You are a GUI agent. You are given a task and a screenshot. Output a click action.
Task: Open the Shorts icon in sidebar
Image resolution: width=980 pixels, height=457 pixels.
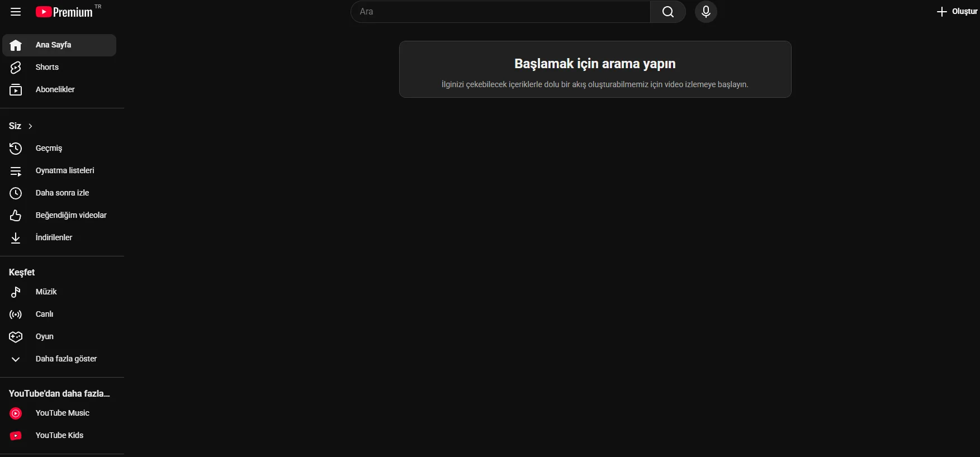click(16, 68)
